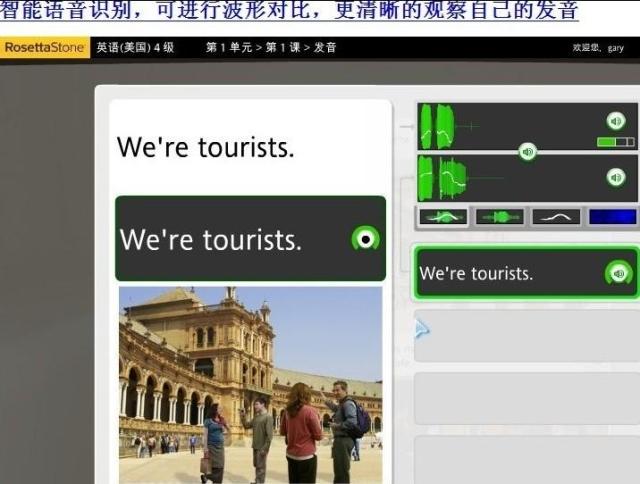Click the white We're tourists prompt text
Image resolution: width=640 pixels, height=484 pixels.
(205, 147)
